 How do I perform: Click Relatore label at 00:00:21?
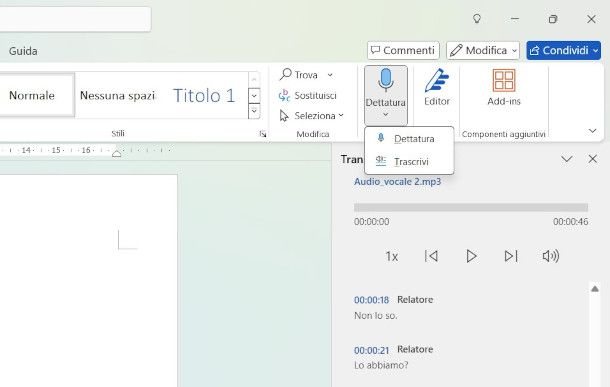415,349
